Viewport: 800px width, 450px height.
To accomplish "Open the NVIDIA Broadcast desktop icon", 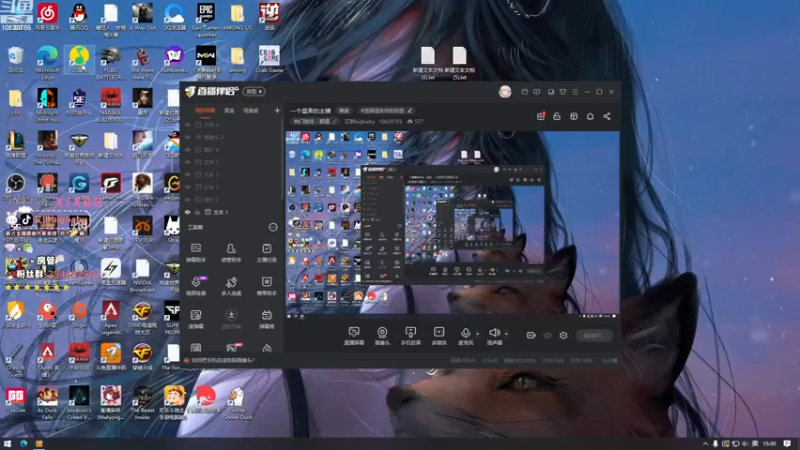I will tap(142, 276).
